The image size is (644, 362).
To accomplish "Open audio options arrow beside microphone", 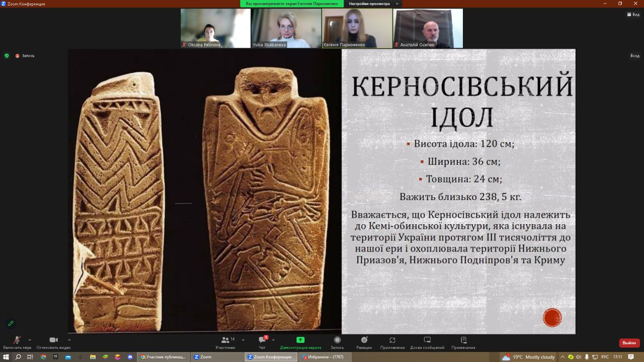I will click(x=30, y=340).
